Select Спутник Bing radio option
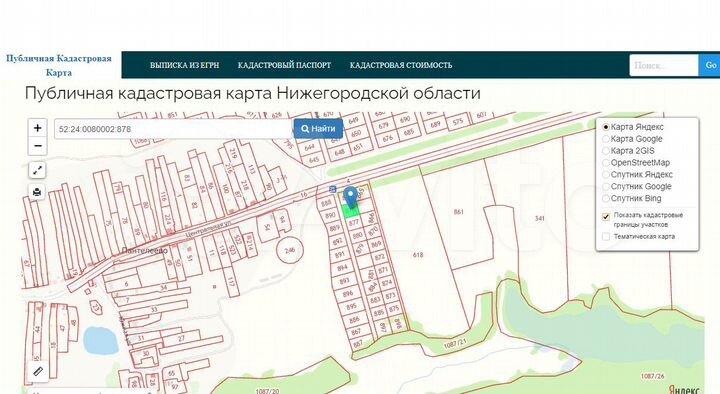720x394 pixels. coord(606,198)
